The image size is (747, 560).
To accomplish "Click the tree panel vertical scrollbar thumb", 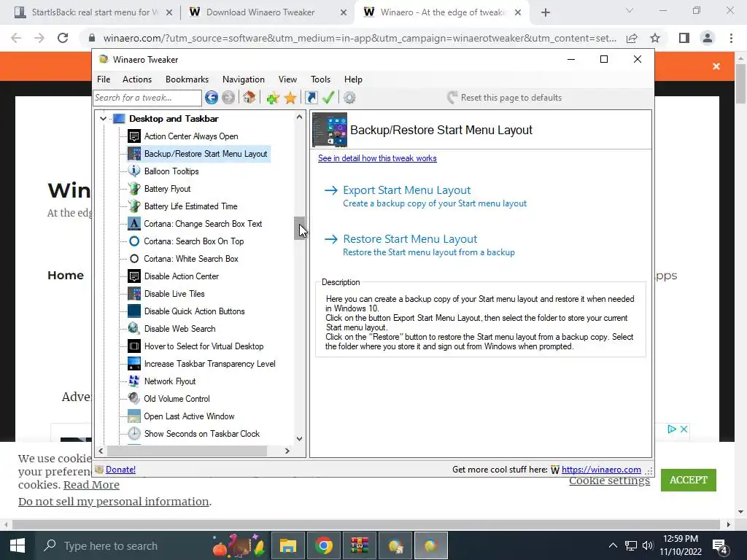I will coord(299,228).
